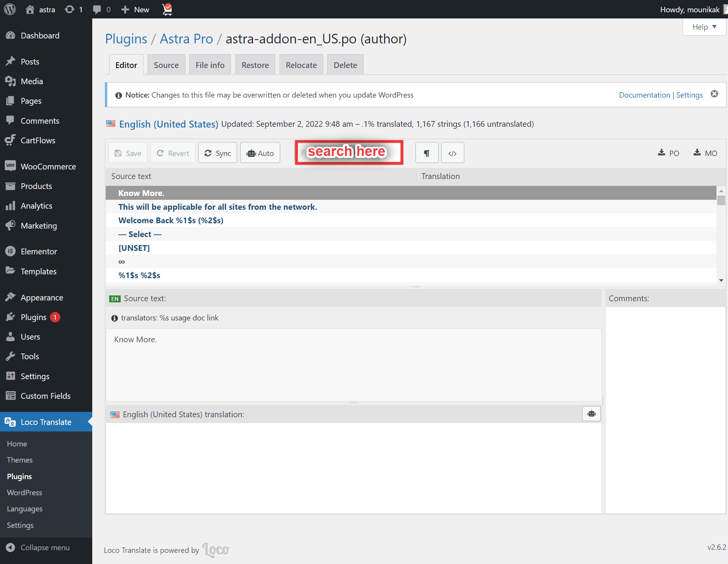Open Settings link in the notice
Image resolution: width=728 pixels, height=564 pixels.
pyautogui.click(x=690, y=95)
